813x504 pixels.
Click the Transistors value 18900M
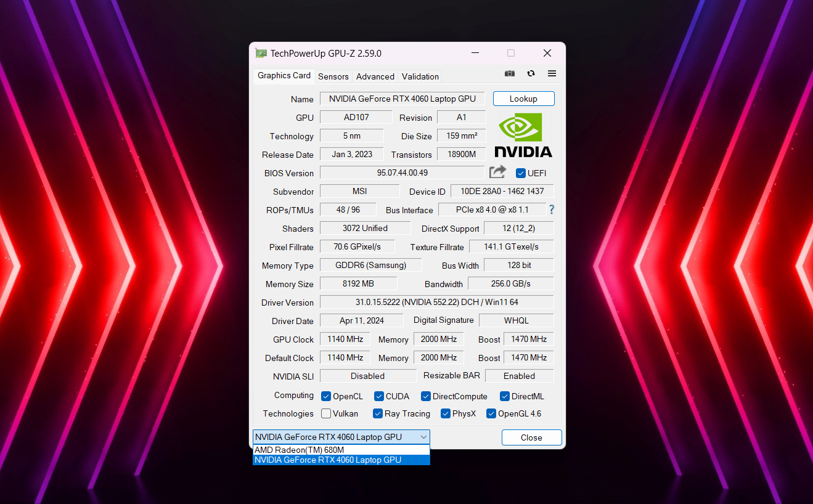click(462, 154)
